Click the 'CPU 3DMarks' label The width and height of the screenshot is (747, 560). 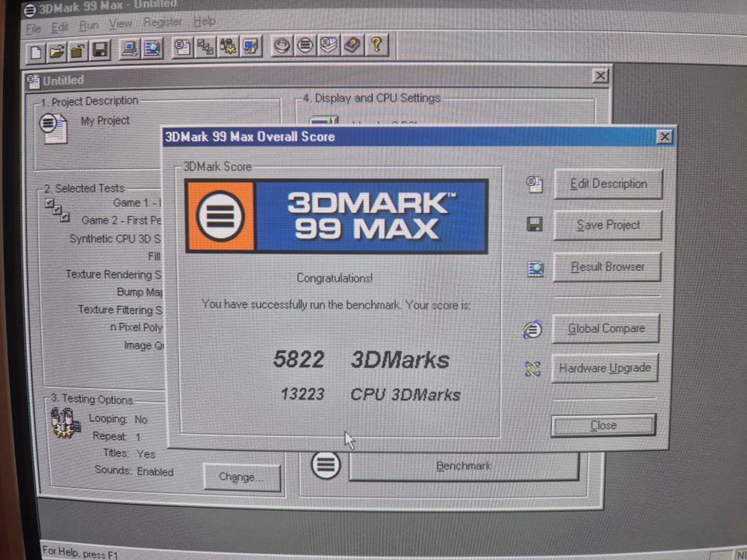pyautogui.click(x=405, y=395)
